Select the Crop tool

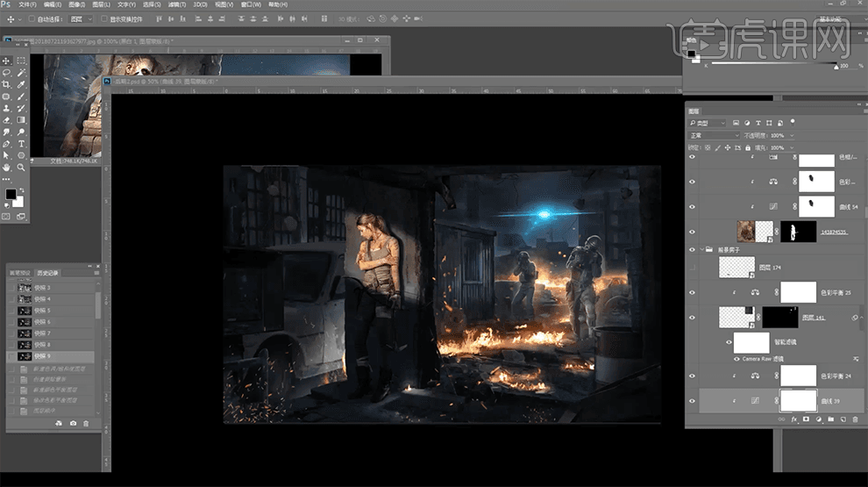point(7,84)
